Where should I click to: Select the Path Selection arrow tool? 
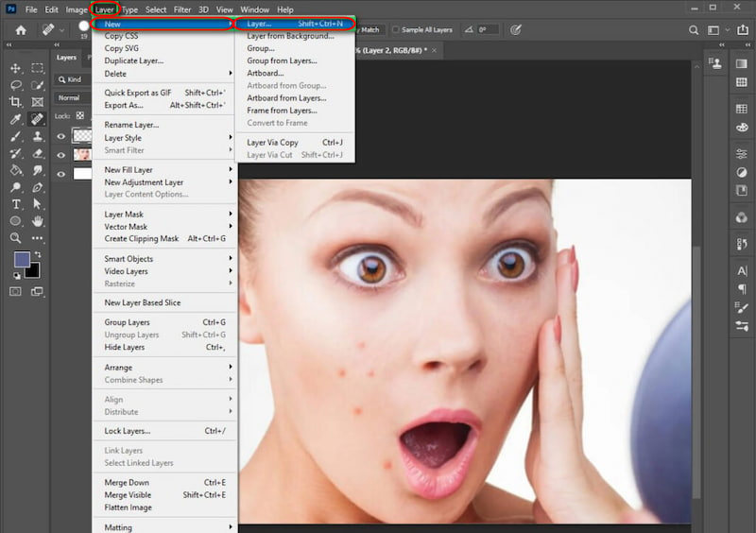pyautogui.click(x=37, y=204)
